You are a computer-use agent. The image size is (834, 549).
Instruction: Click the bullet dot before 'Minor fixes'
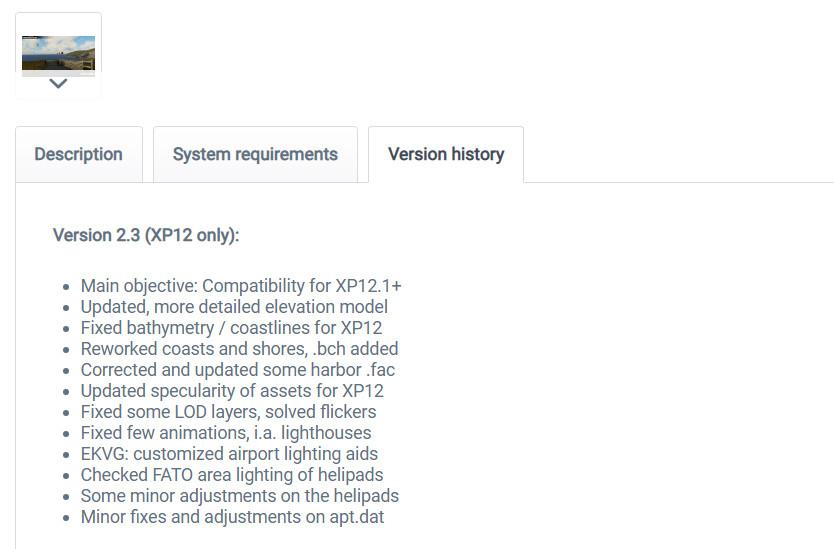66,518
